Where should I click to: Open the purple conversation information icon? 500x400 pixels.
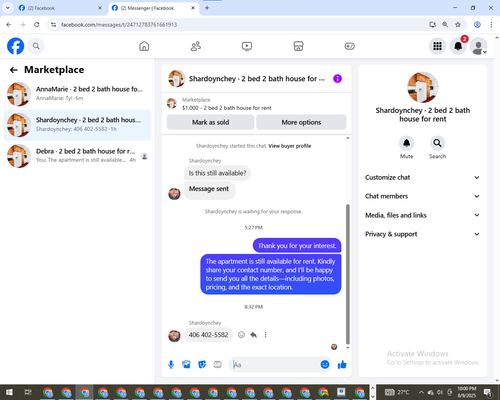pyautogui.click(x=337, y=79)
